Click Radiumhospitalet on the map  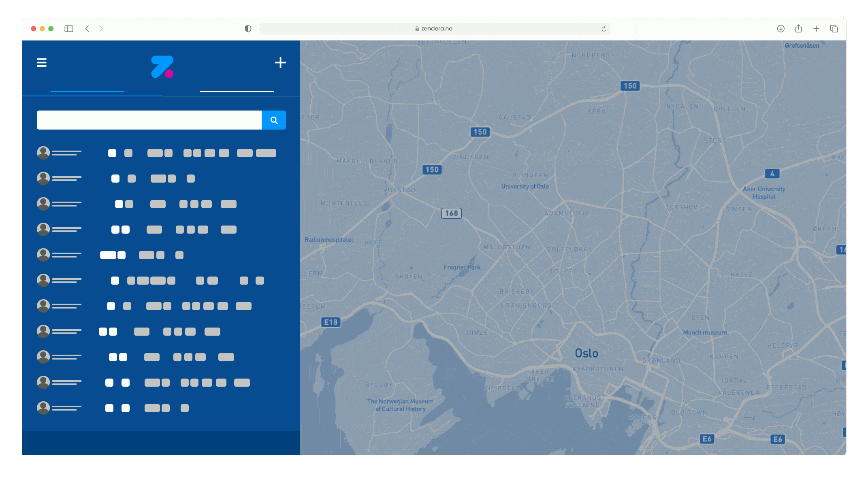coord(329,240)
